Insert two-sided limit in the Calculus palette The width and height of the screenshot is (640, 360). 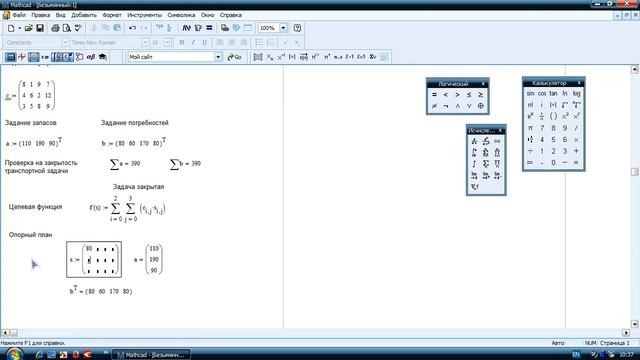(474, 176)
